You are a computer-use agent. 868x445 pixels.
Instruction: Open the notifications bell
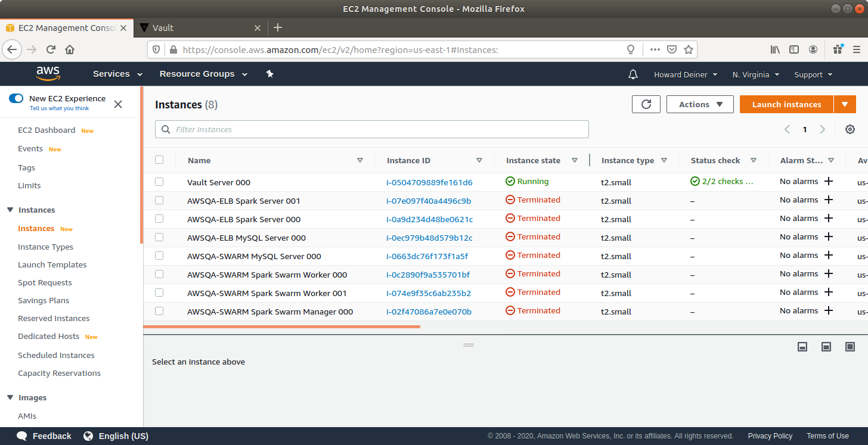(633, 74)
